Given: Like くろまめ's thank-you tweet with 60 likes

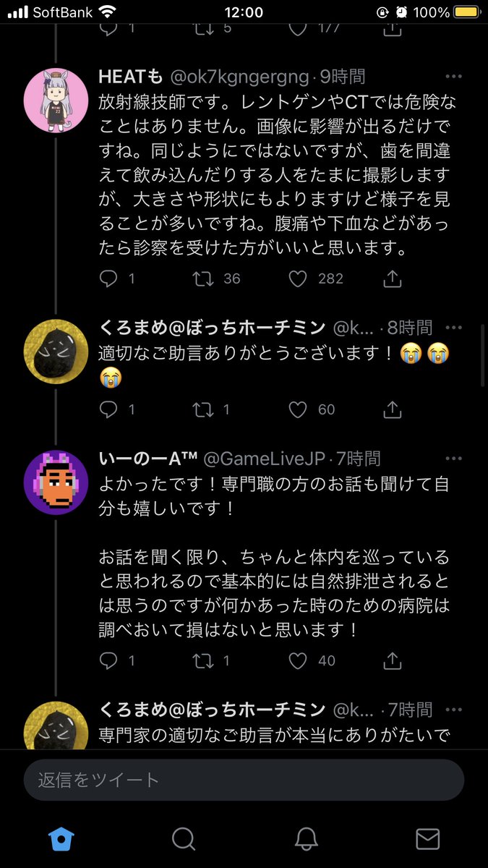Looking at the screenshot, I should [x=299, y=409].
